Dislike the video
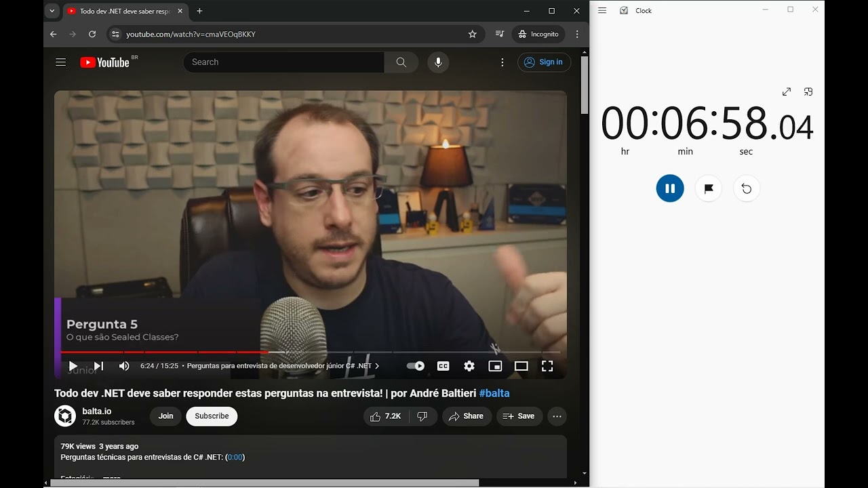868x488 pixels. pyautogui.click(x=422, y=416)
